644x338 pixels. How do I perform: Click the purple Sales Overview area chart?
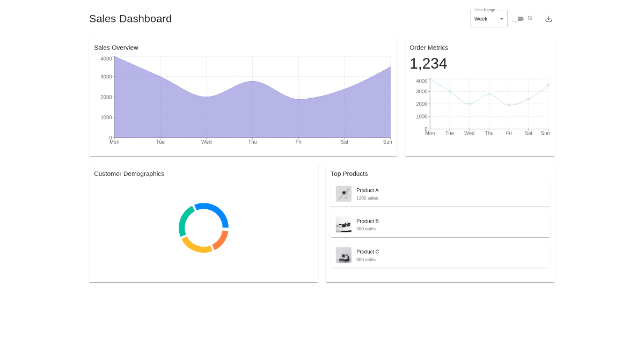(x=252, y=113)
